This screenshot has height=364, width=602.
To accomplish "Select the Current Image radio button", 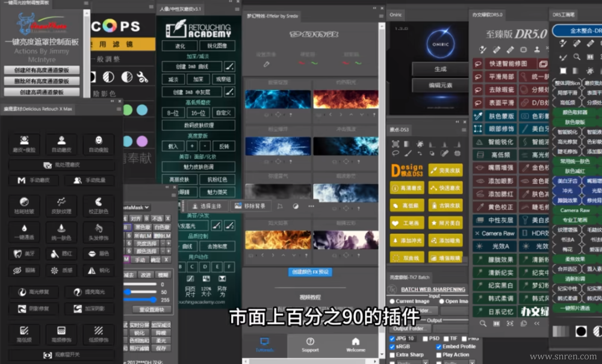I will 392,301.
